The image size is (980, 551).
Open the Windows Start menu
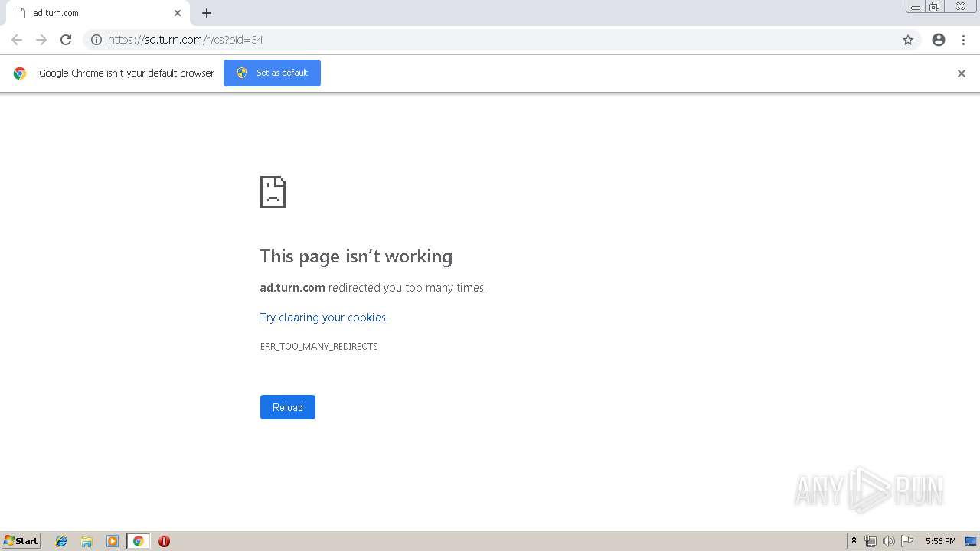[x=21, y=541]
